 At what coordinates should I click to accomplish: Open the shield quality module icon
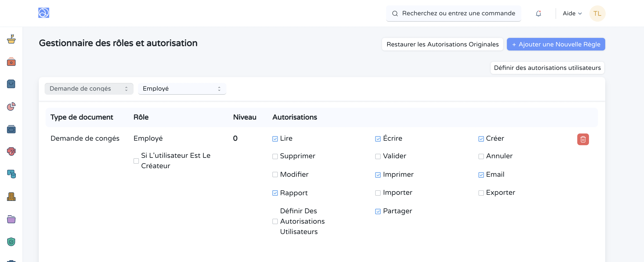[11, 241]
